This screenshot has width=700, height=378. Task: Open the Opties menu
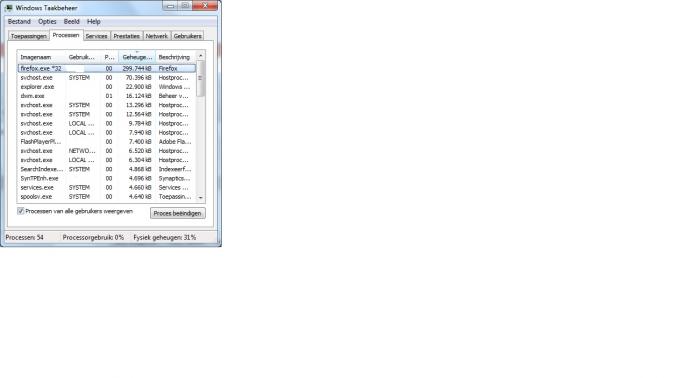(x=47, y=21)
